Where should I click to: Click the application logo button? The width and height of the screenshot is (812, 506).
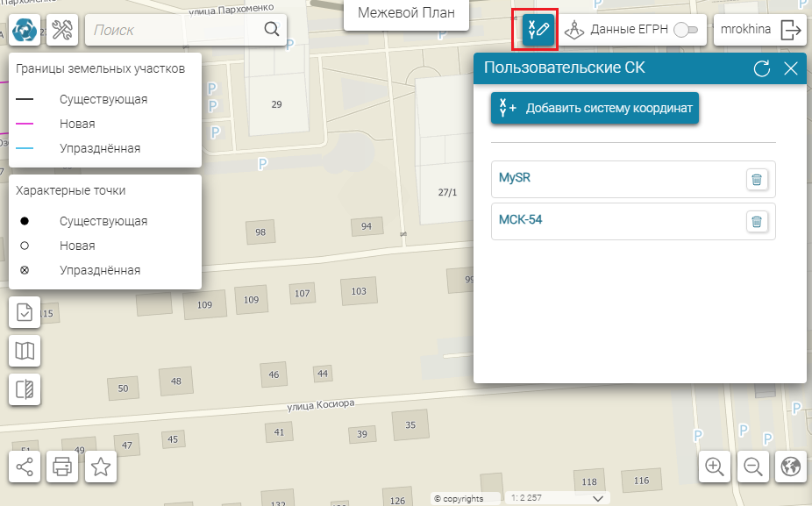pyautogui.click(x=25, y=30)
